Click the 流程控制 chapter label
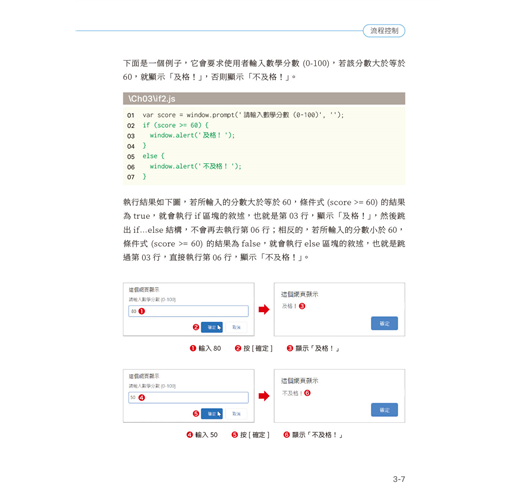This screenshot has height=500, width=520. (384, 31)
